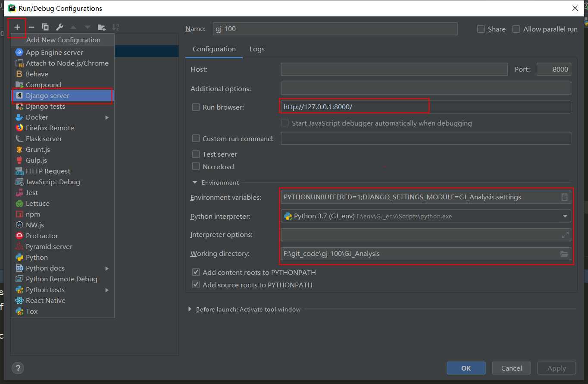Remove configuration with the minus icon
588x384 pixels.
tap(31, 28)
